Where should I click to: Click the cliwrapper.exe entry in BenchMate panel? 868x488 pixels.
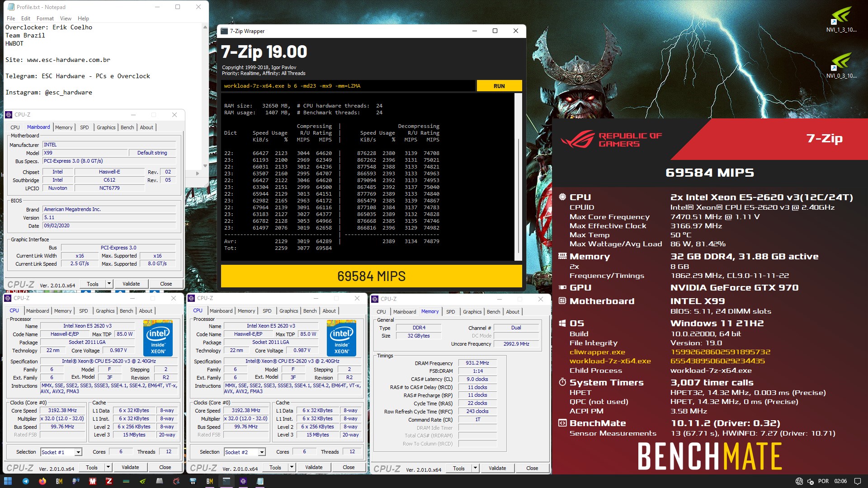point(597,352)
